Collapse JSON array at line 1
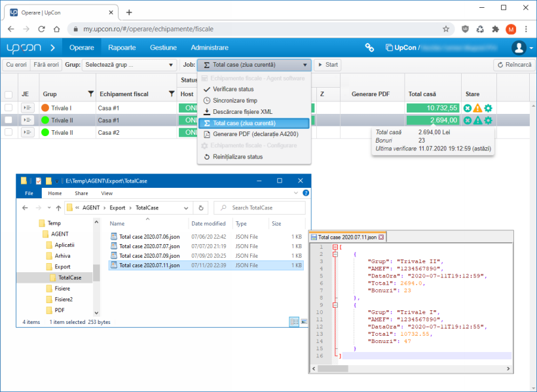 pyautogui.click(x=335, y=247)
